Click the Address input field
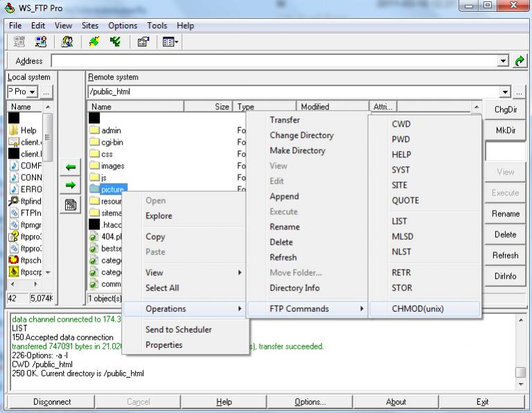Screen dimensions: 532x413 (x=275, y=61)
